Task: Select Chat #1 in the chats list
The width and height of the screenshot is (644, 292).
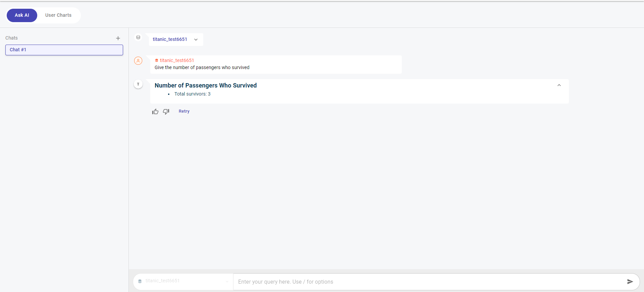Action: [x=64, y=50]
